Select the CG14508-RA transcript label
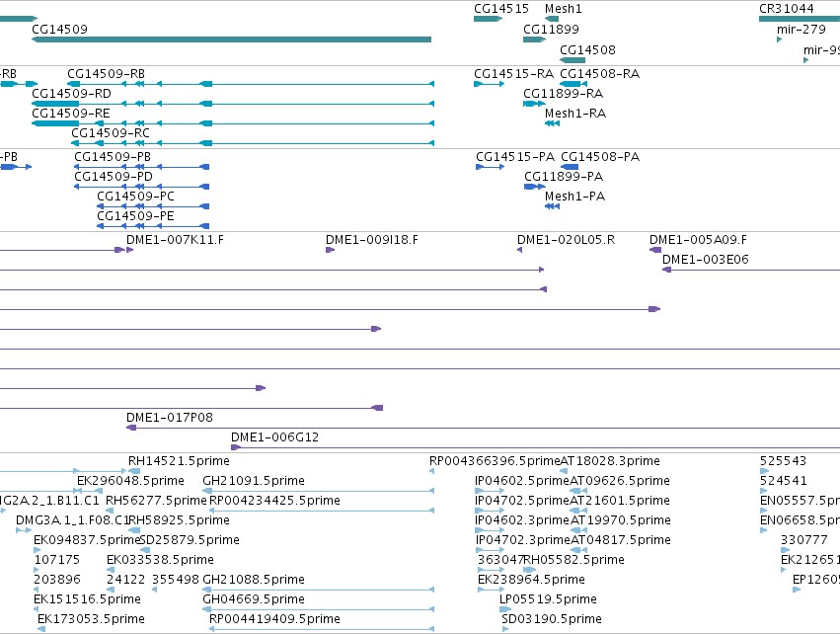840x634 pixels. (600, 73)
